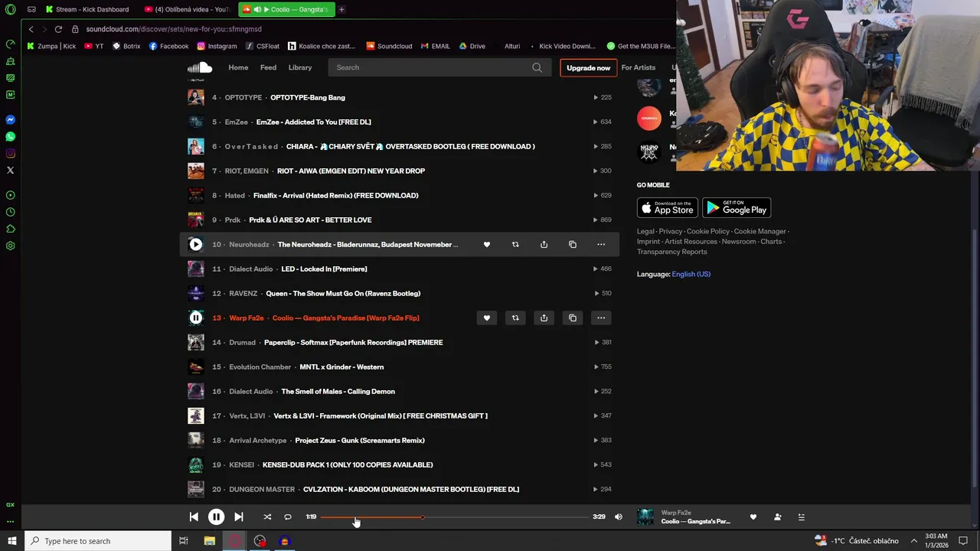Open the next-up queue list
The width and height of the screenshot is (980, 551).
click(x=802, y=517)
